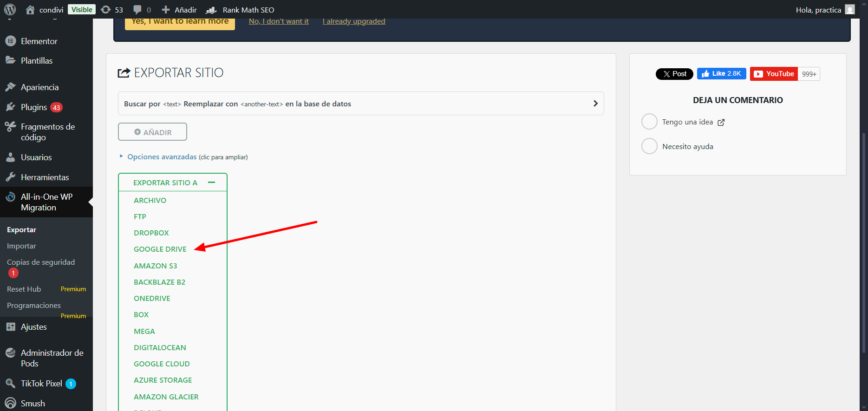The image size is (868, 411).
Task: Click the Usuarios person icon
Action: pos(10,157)
